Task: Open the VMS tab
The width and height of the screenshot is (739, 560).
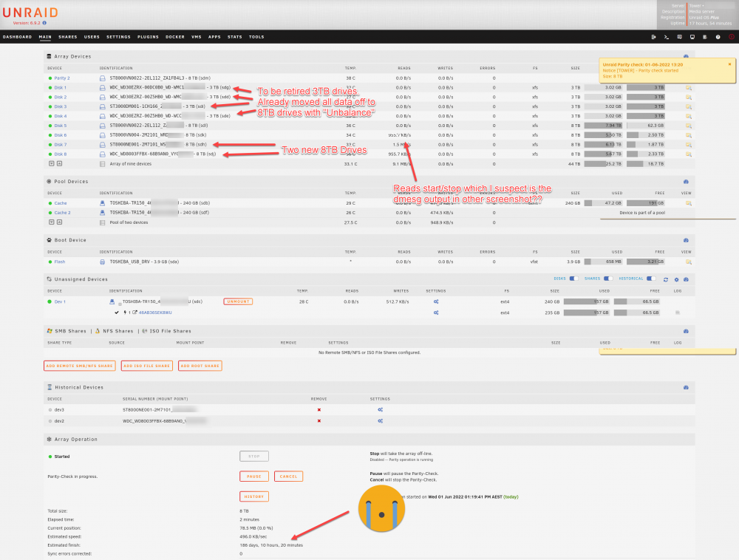Action: pyautogui.click(x=197, y=37)
